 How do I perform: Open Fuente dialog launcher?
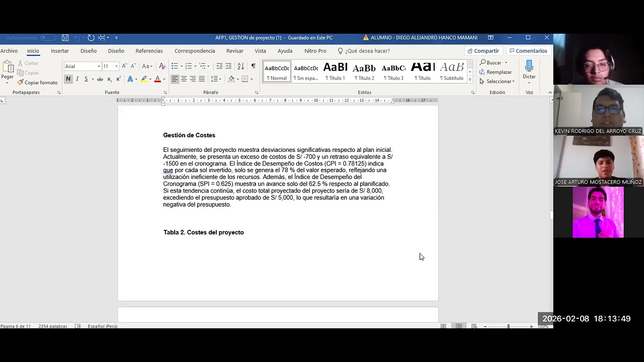pos(165,93)
